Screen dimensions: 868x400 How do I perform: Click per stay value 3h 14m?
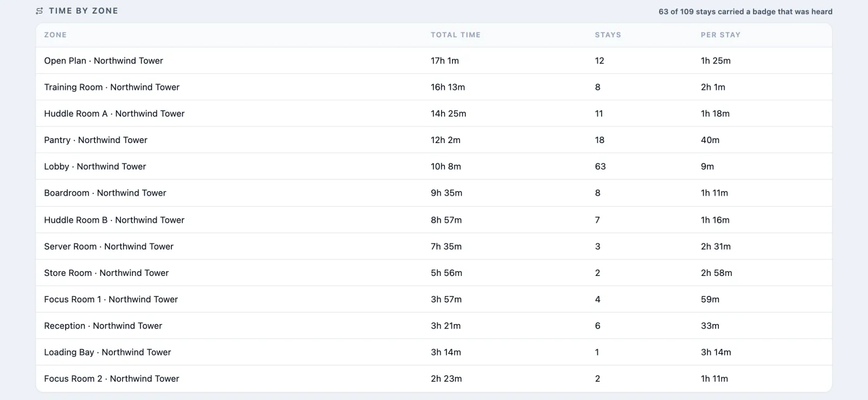pos(716,352)
